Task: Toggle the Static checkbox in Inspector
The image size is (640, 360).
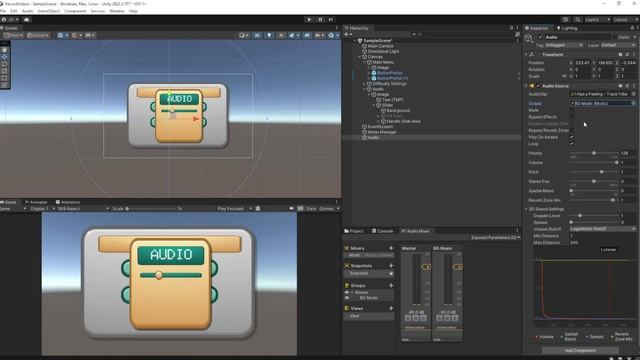Action: [x=615, y=37]
